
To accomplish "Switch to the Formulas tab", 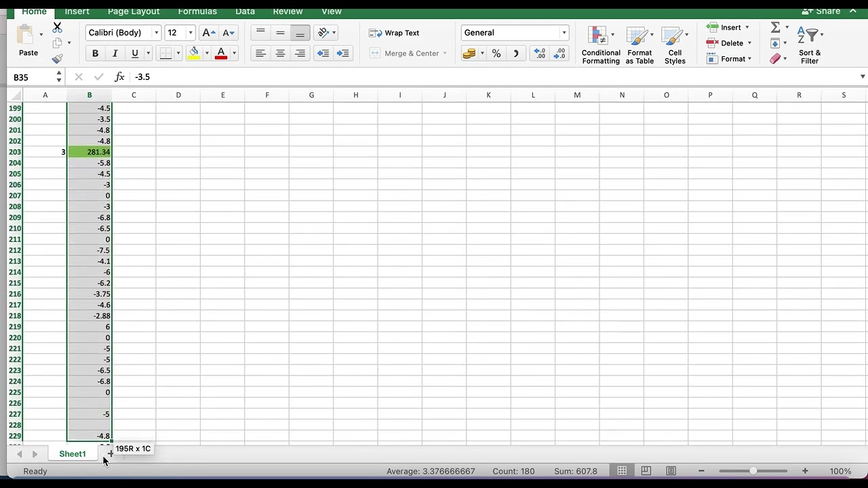I will pos(197,11).
